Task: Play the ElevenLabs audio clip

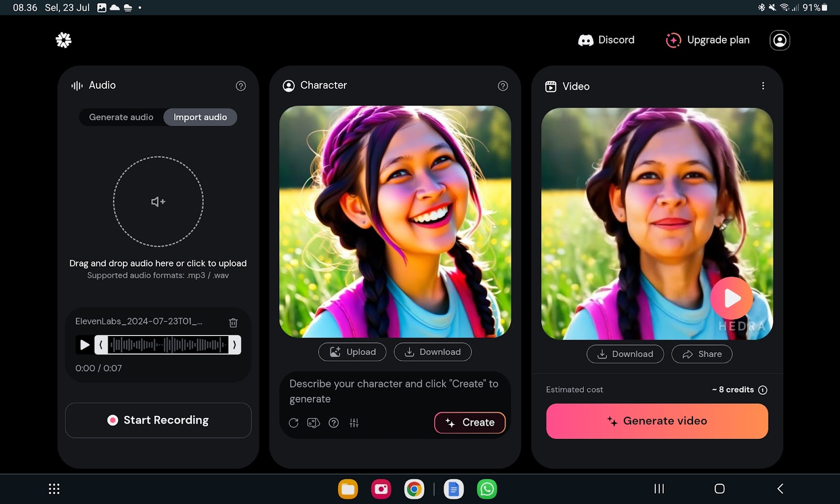Action: point(85,345)
